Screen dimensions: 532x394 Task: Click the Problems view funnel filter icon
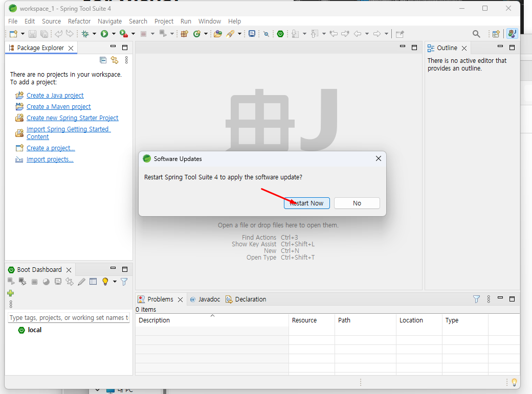click(476, 299)
